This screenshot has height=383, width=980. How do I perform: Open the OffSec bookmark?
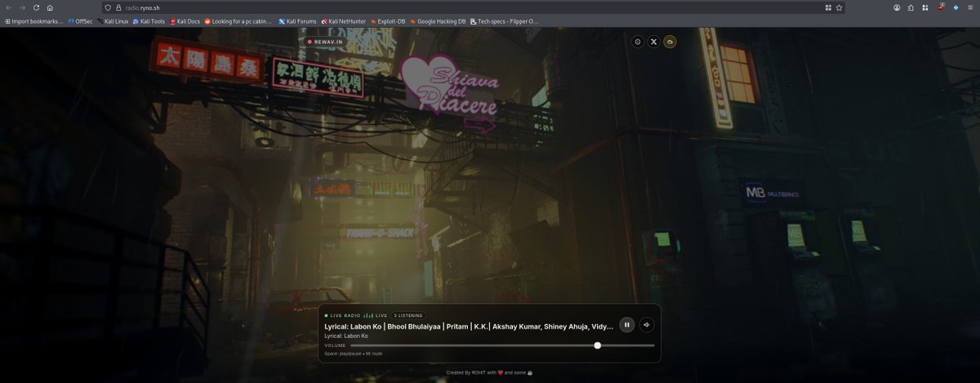[80, 21]
